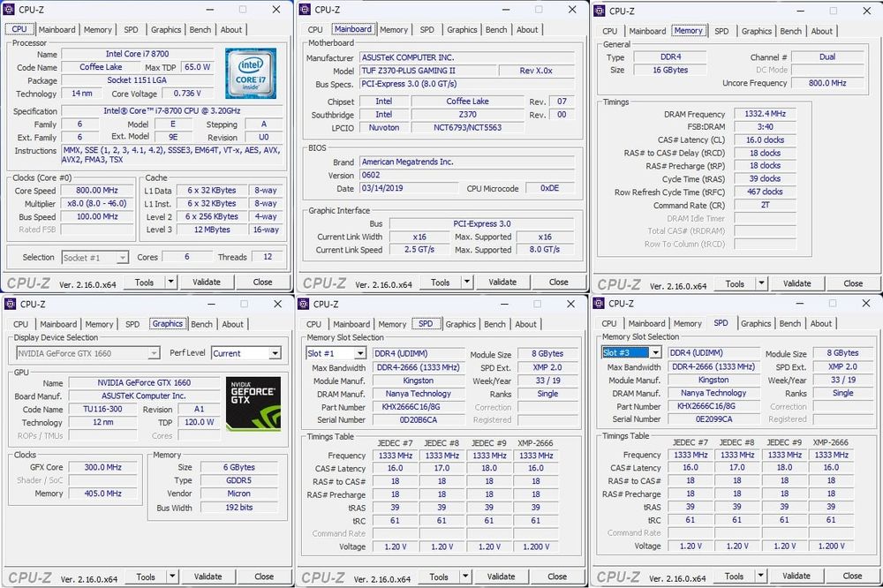
Task: Click Validate in the Graphics window
Action: tap(208, 577)
